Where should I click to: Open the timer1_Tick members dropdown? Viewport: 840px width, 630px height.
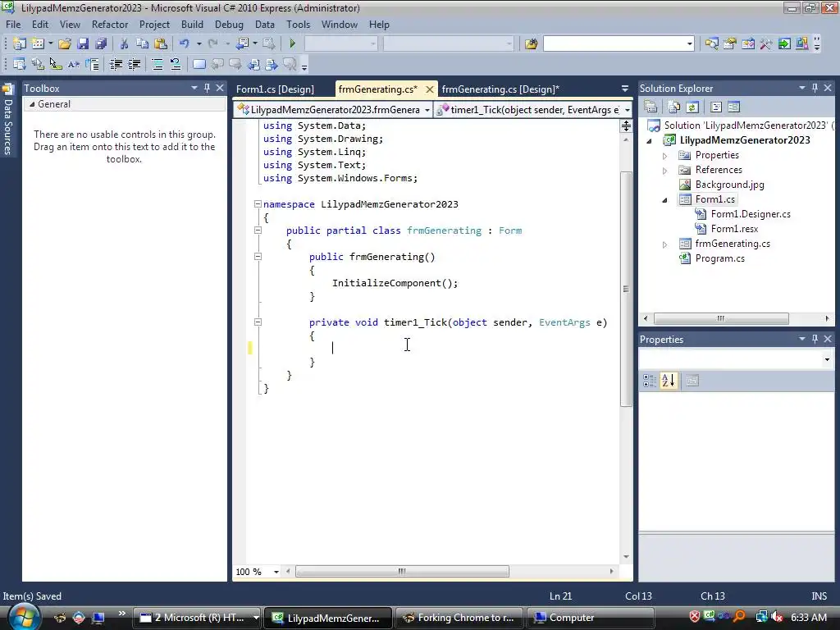coord(628,110)
